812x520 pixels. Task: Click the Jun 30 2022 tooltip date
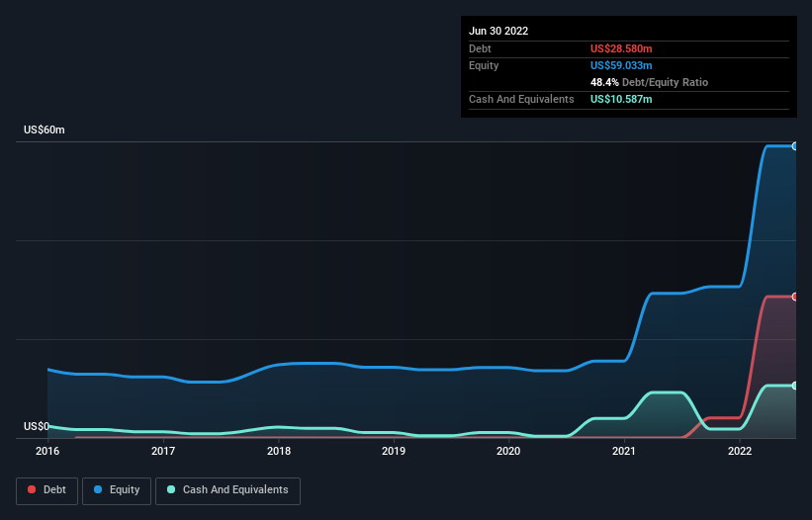click(x=498, y=31)
